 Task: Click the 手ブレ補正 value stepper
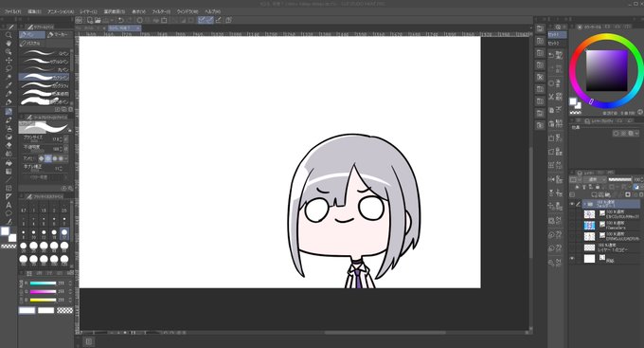[62, 168]
